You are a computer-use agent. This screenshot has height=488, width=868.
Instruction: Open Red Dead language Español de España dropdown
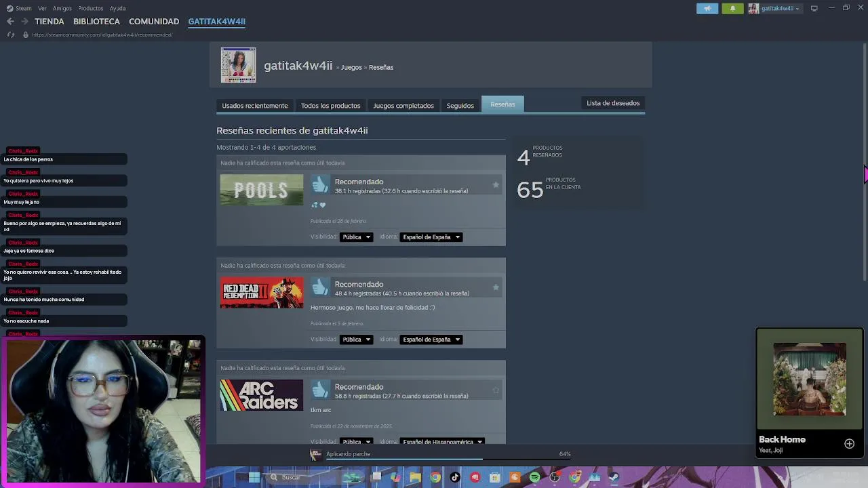point(431,340)
